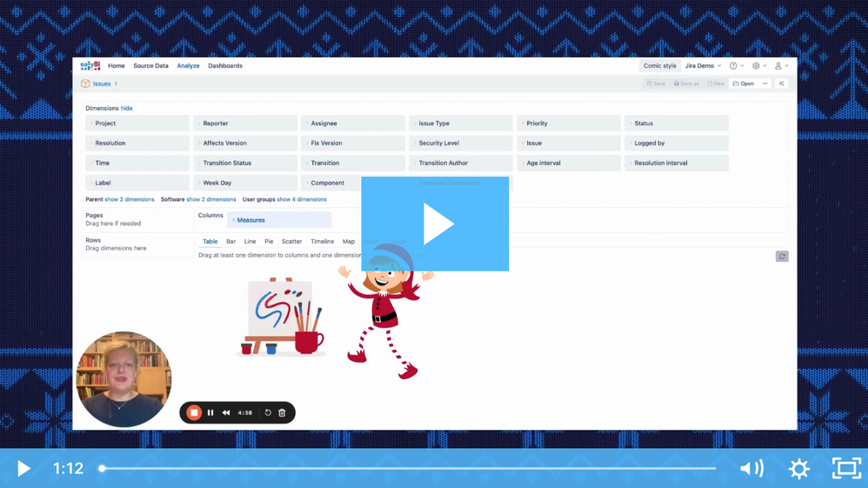The width and height of the screenshot is (868, 488).
Task: Open Source Data tab
Action: coord(150,65)
